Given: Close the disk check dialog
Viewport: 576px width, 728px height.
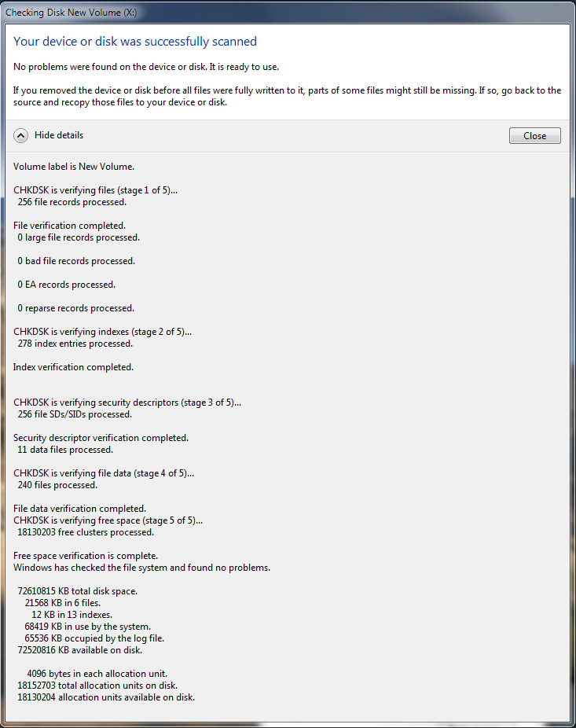Looking at the screenshot, I should click(534, 135).
